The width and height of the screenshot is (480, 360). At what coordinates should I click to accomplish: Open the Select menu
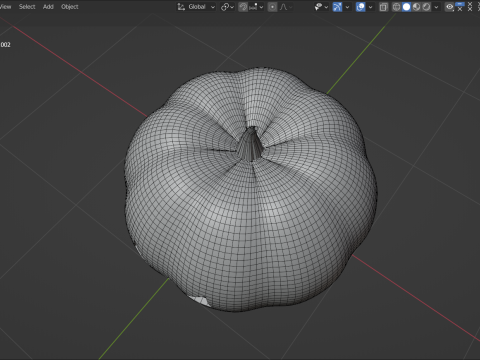(27, 7)
